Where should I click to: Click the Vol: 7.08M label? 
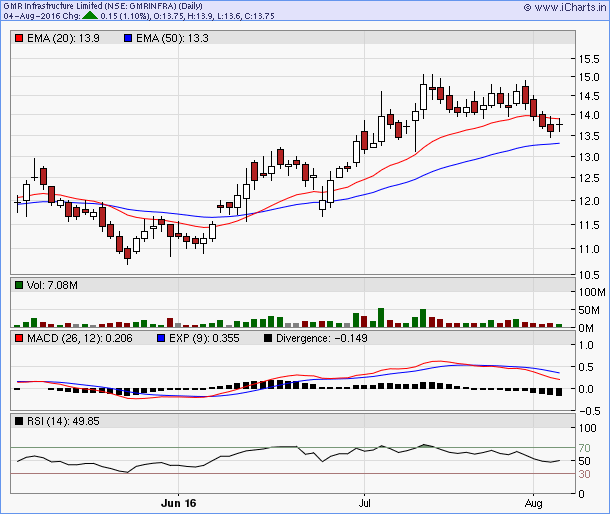[52, 285]
